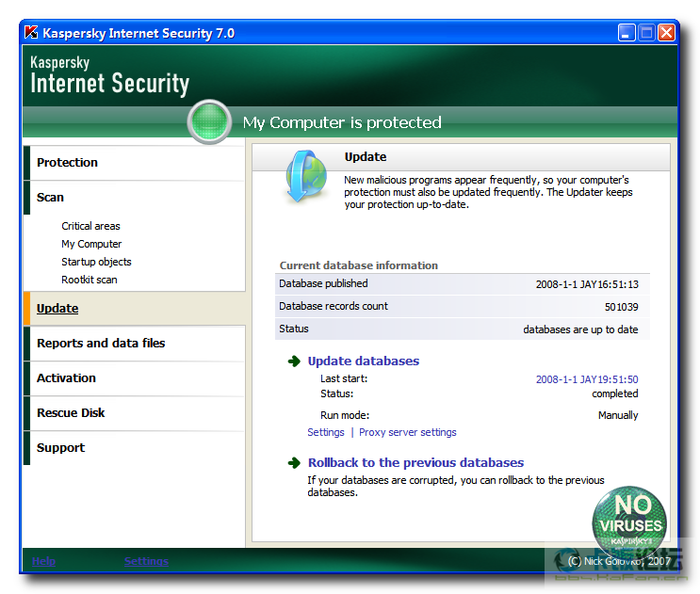Image resolution: width=700 pixels, height=594 pixels.
Task: Open Help link in bottom bar
Action: [x=43, y=561]
